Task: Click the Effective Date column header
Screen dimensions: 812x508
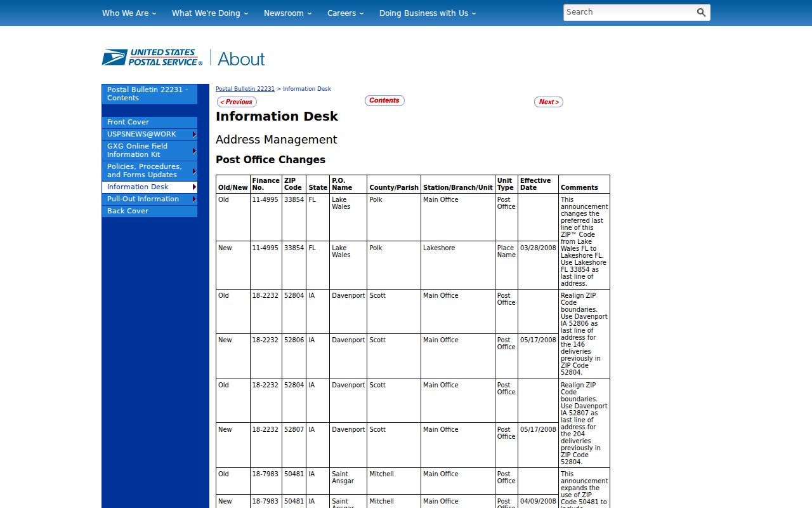Action: pos(538,184)
